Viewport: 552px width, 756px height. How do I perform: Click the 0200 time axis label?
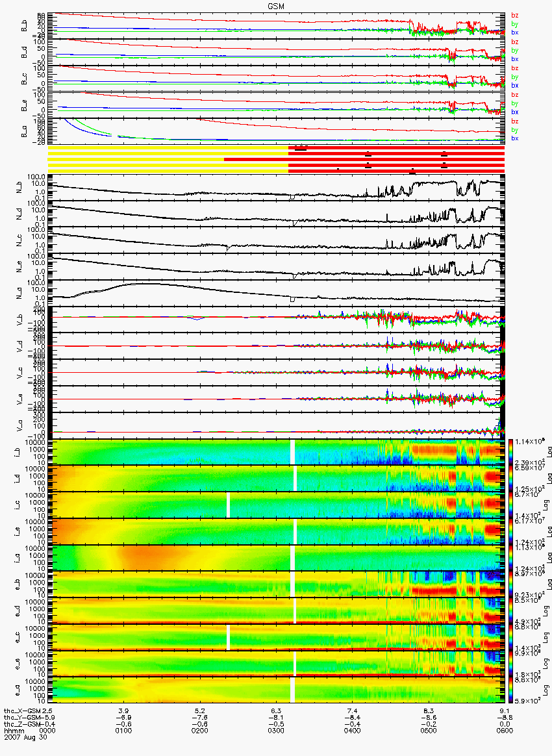point(199,731)
